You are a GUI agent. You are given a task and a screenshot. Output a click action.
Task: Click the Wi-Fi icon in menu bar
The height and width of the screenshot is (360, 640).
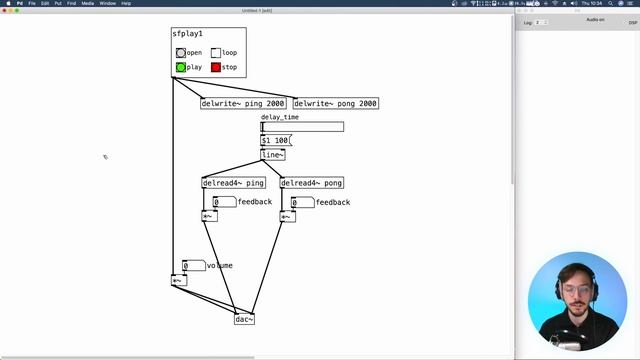tap(555, 3)
